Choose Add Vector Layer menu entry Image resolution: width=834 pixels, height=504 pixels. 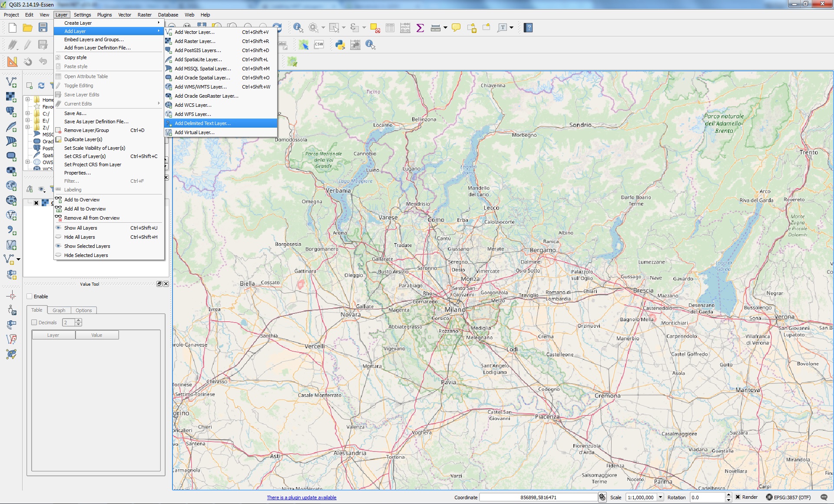click(x=221, y=32)
